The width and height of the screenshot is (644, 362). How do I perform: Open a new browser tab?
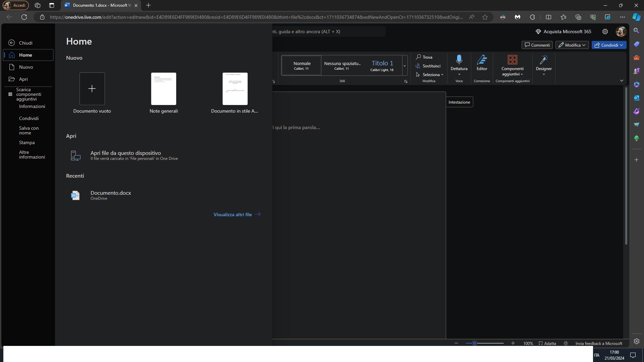coord(148,5)
